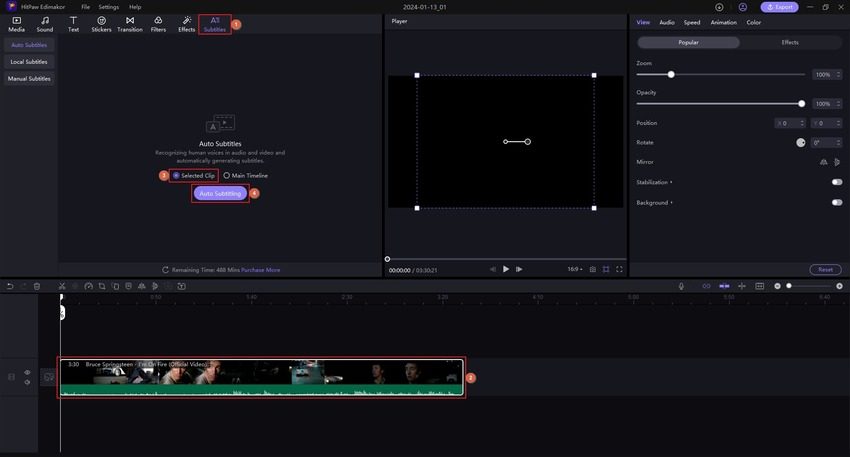Toggle video track visibility eye icon

[27, 372]
